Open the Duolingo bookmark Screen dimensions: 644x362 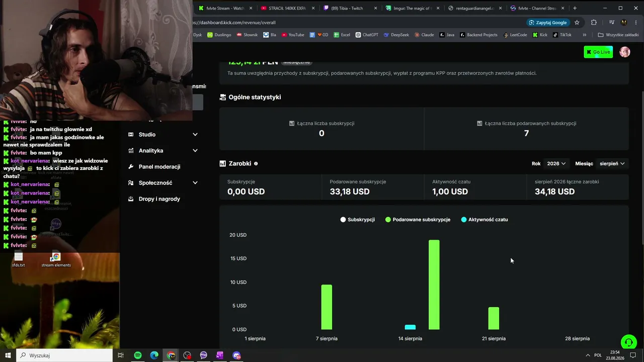[219, 35]
